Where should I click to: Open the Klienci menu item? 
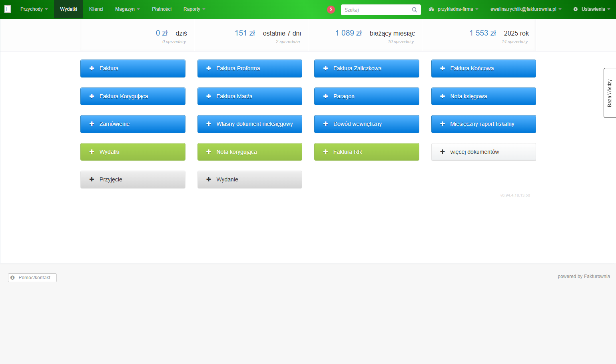point(96,9)
